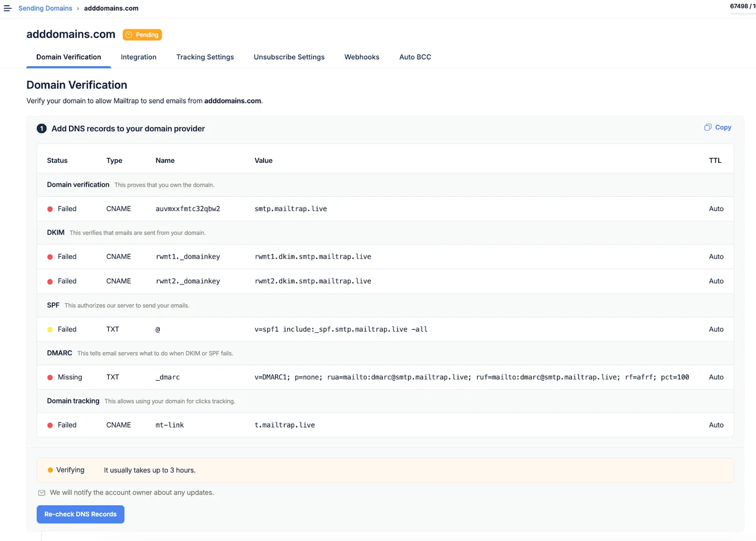Image resolution: width=756 pixels, height=541 pixels.
Task: Select the v=spf1 include value
Action: [x=341, y=329]
